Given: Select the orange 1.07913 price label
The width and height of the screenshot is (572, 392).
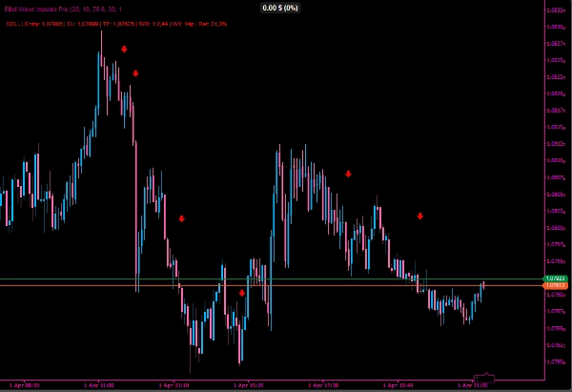Looking at the screenshot, I should [x=556, y=285].
